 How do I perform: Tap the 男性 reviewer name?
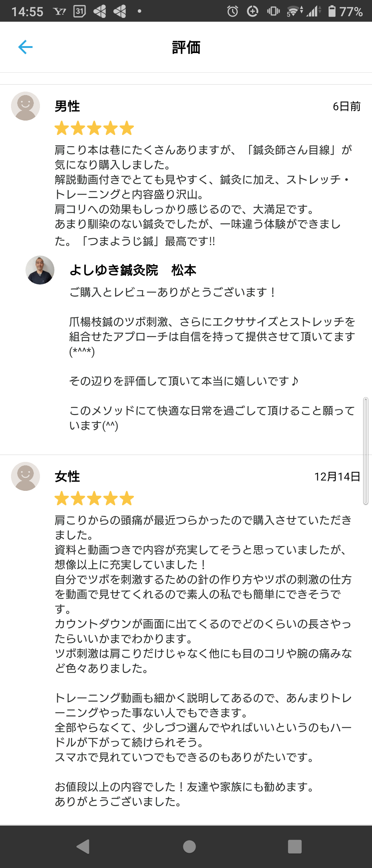tap(68, 106)
